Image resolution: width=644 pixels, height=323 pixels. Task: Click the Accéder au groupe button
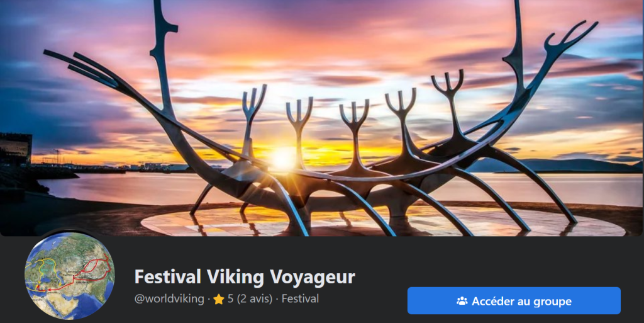click(513, 301)
